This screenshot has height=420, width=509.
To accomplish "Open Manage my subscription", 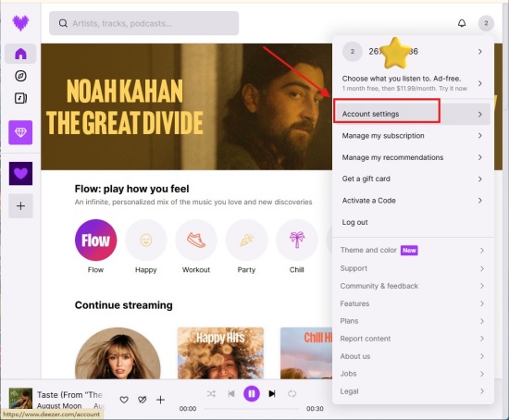I will (x=413, y=136).
